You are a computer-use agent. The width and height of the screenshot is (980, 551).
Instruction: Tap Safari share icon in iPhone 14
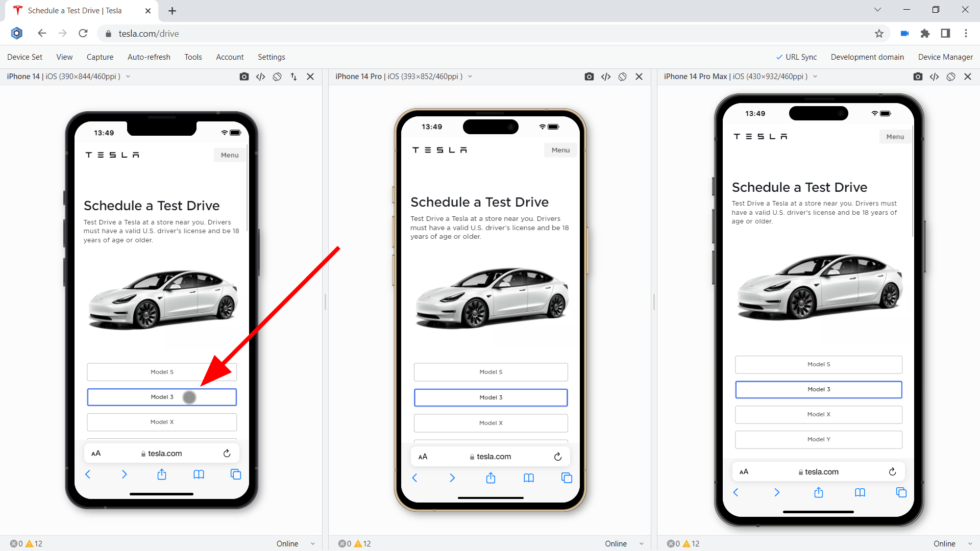click(162, 474)
